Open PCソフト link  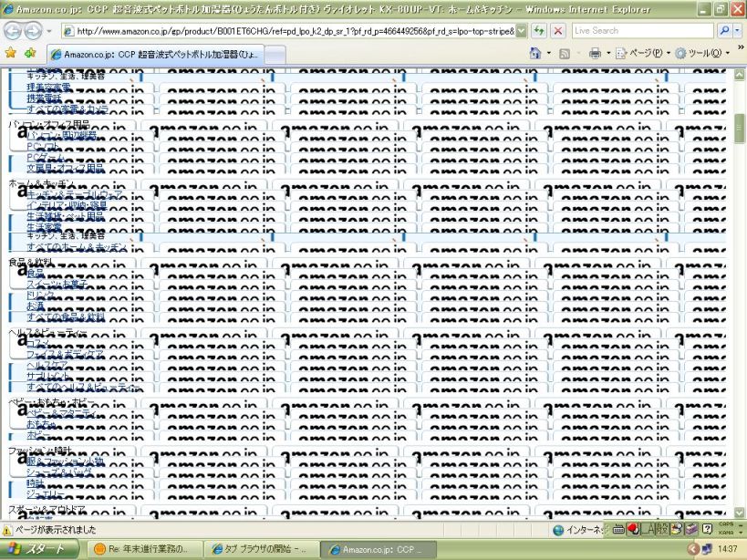coord(43,146)
